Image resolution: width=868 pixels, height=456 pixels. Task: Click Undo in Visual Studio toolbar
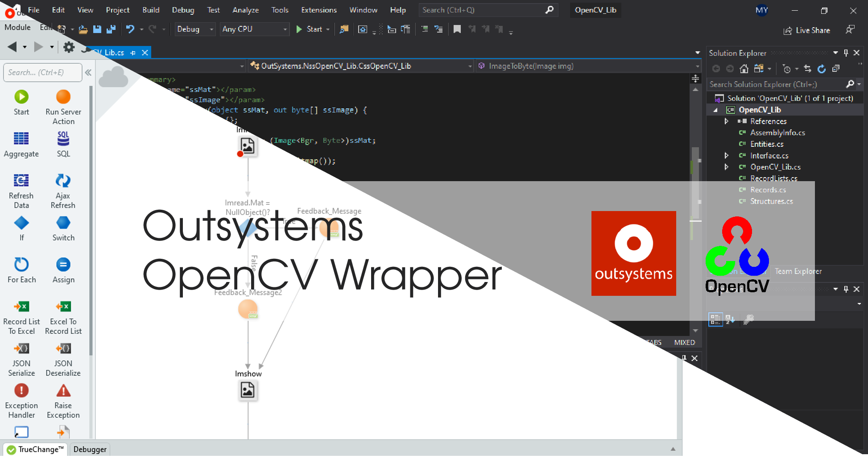pyautogui.click(x=130, y=29)
